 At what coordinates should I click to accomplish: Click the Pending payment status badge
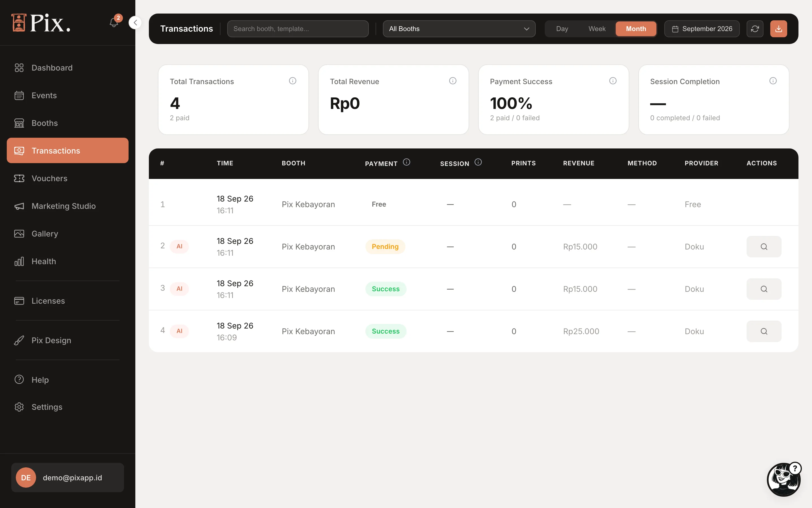(x=385, y=247)
